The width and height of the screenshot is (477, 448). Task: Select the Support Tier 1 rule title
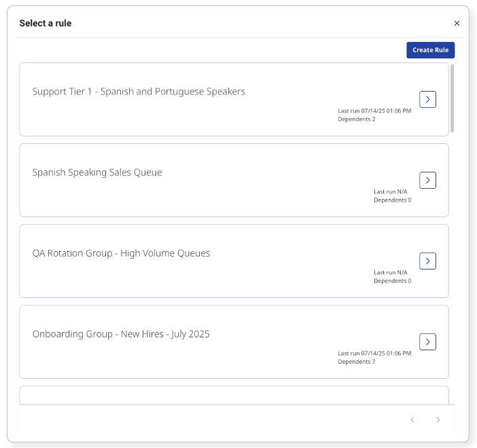click(139, 92)
